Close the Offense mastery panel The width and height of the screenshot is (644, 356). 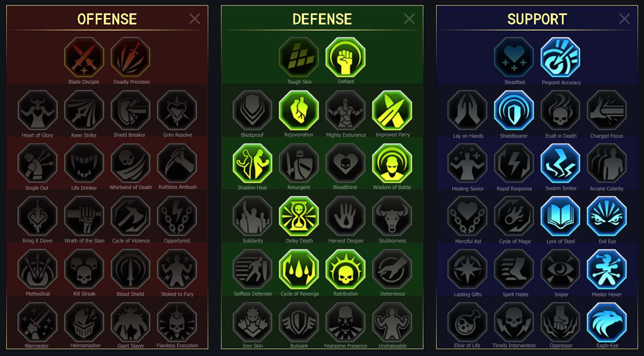tap(195, 19)
